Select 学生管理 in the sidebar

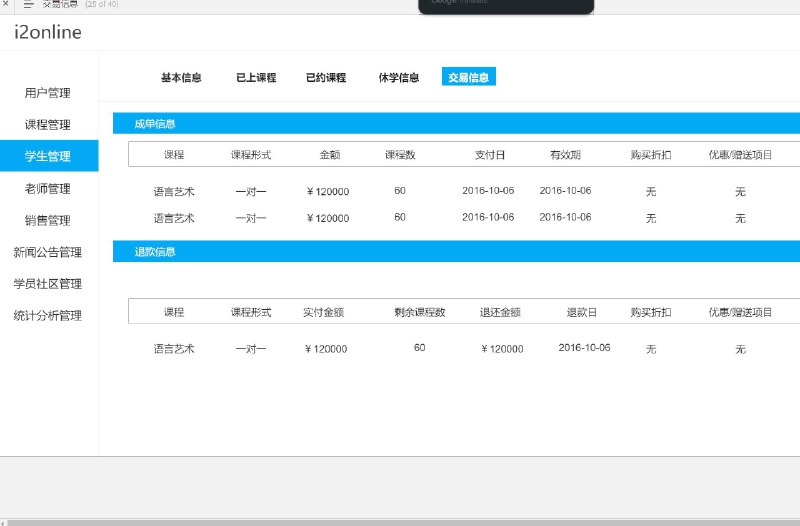tap(49, 156)
